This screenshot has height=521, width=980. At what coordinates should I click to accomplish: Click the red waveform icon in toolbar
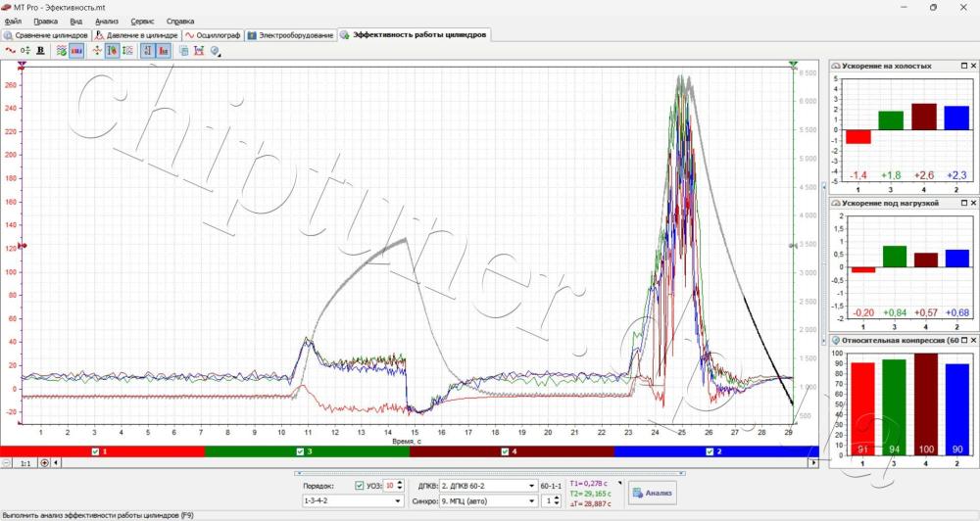click(x=10, y=51)
